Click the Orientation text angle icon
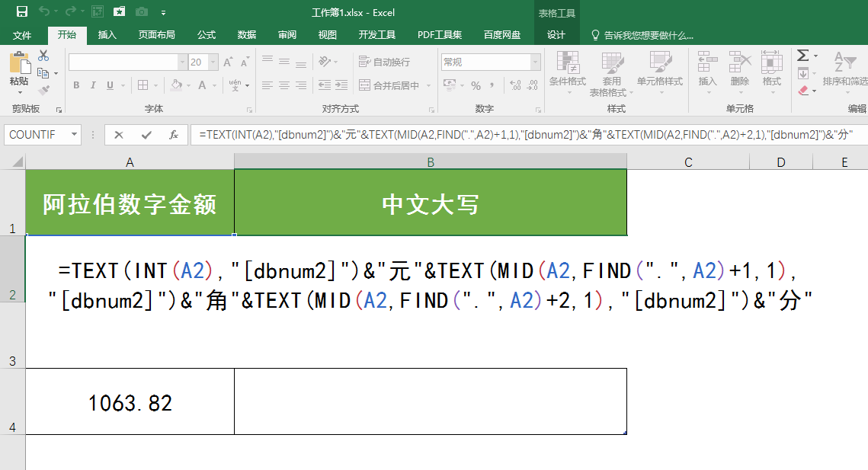Viewport: 868px width, 470px height. pos(325,62)
